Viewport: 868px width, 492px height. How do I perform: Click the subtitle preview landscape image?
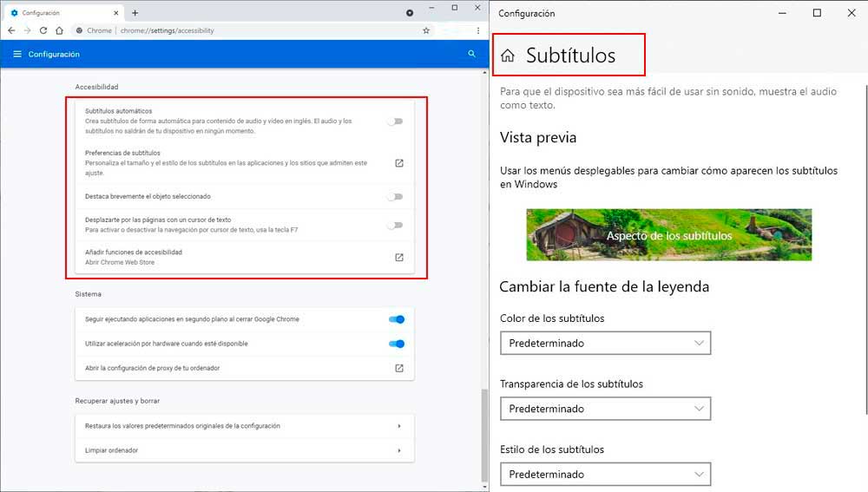(x=668, y=234)
